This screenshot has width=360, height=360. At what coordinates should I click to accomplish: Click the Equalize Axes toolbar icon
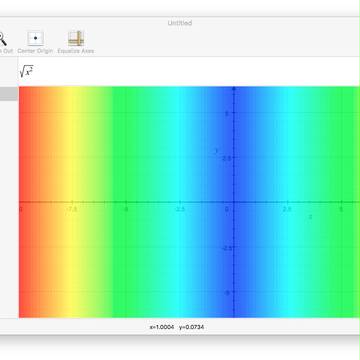coord(76,39)
